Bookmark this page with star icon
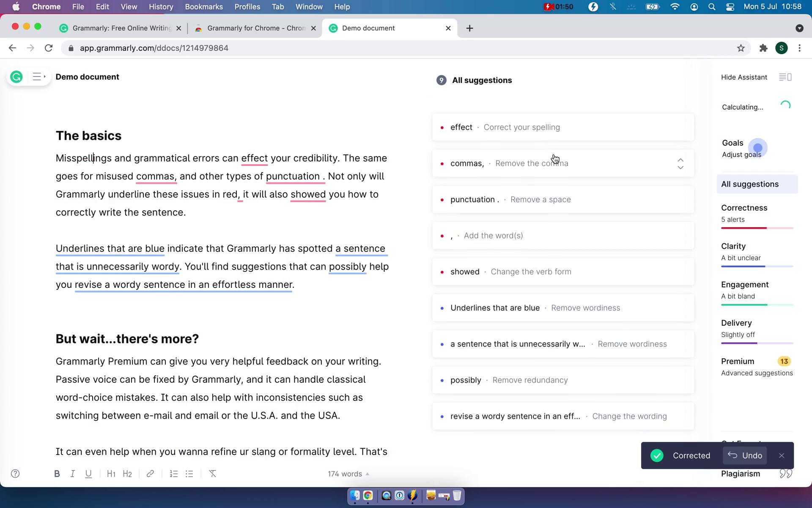The image size is (812, 508). [x=741, y=48]
